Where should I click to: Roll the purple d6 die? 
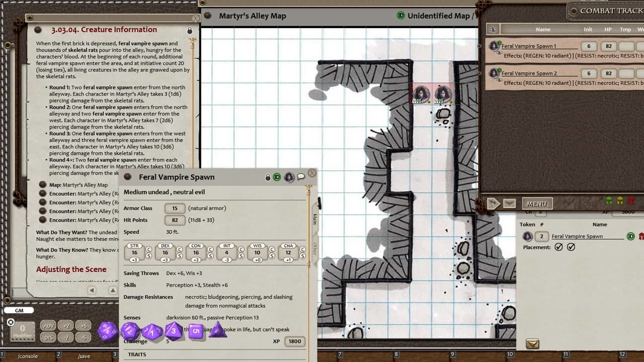click(x=196, y=331)
